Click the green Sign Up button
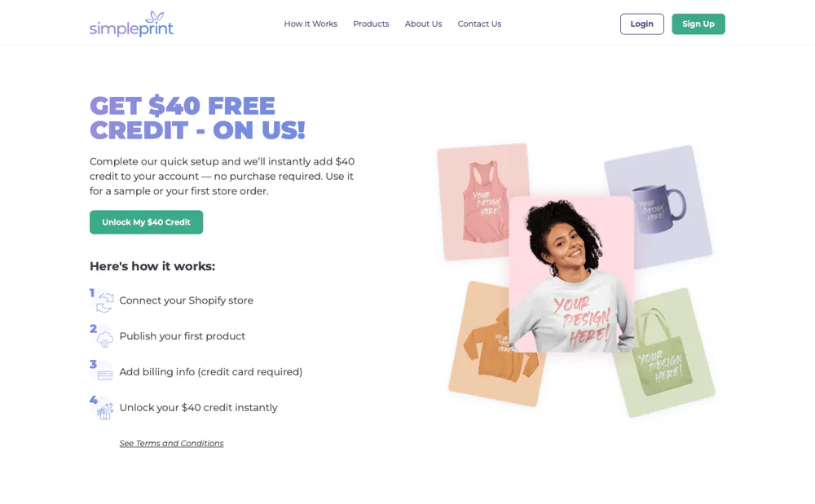This screenshot has height=504, width=815. [x=698, y=24]
